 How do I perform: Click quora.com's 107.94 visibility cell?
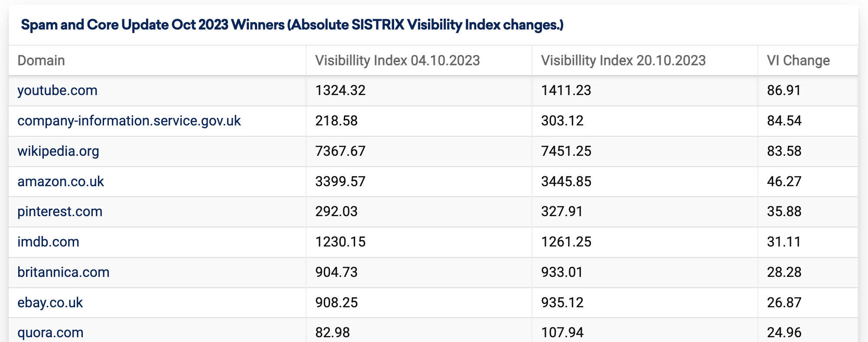[562, 332]
